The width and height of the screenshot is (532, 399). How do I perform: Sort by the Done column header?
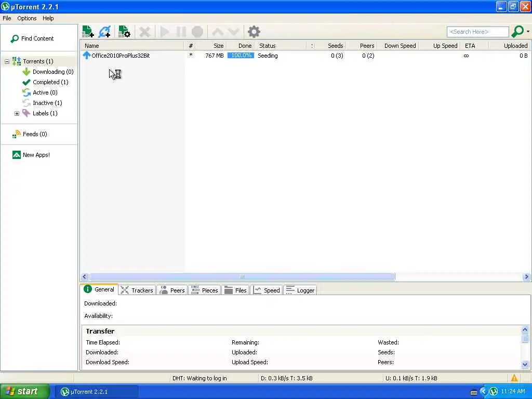(240, 46)
